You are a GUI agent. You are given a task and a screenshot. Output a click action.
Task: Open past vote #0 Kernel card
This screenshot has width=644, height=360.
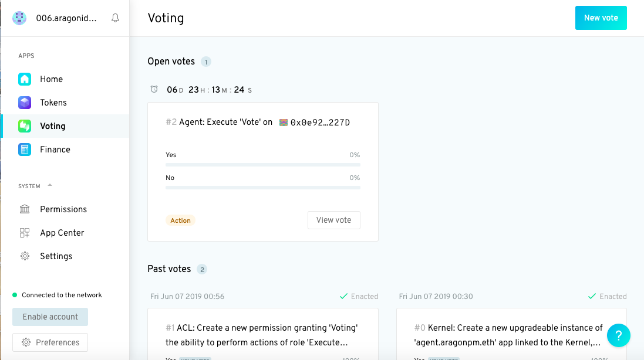(x=511, y=334)
